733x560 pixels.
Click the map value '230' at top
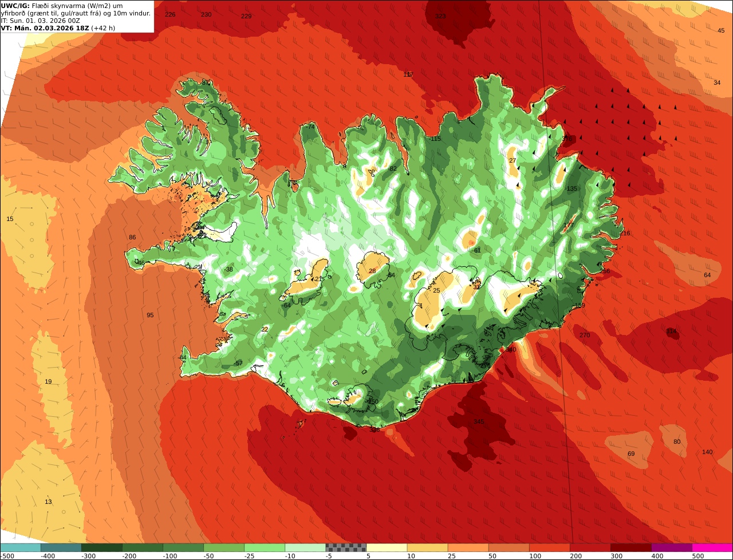[206, 14]
